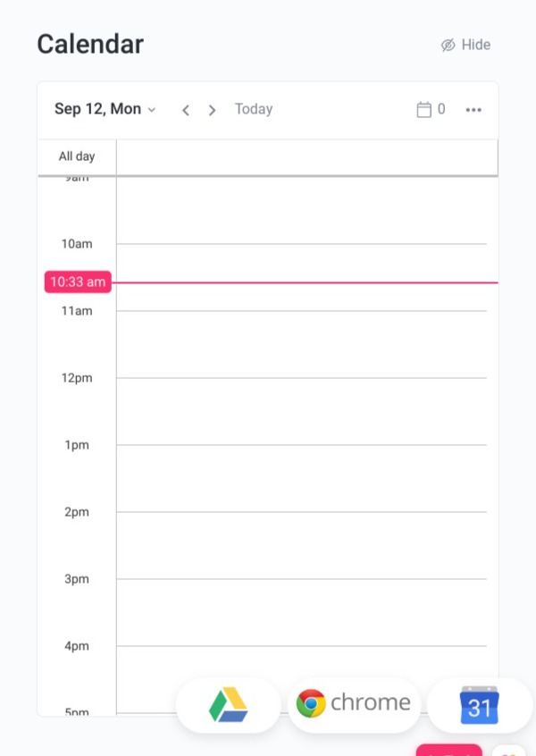Screen dimensions: 536x756
Task: Jump to Today in the calendar
Action: point(254,109)
